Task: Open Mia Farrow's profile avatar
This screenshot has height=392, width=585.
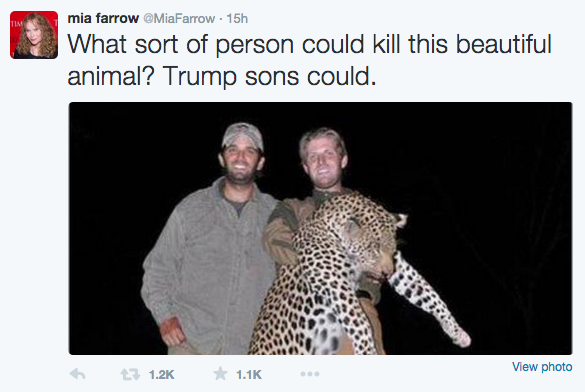Action: point(34,35)
